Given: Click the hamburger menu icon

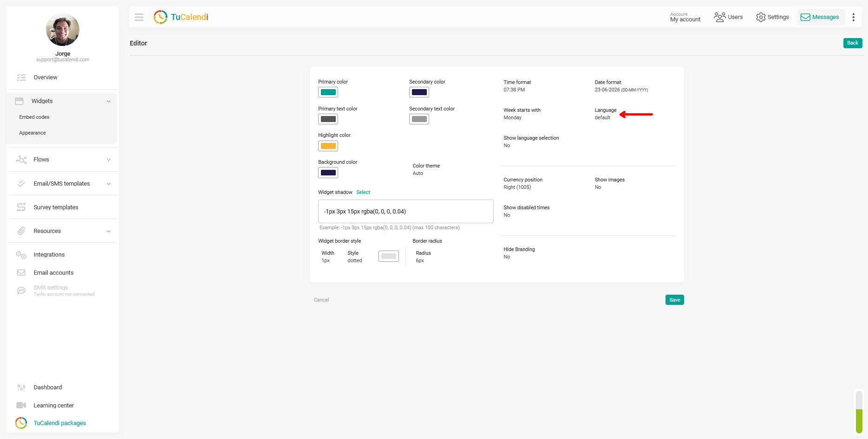Looking at the screenshot, I should (139, 17).
